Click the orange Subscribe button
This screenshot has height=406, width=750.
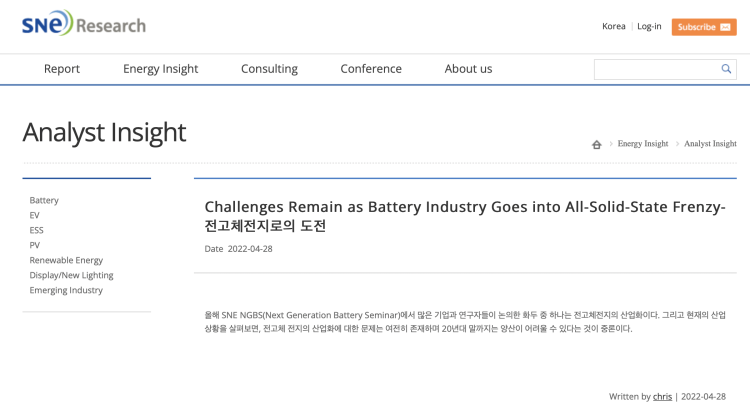tap(704, 27)
